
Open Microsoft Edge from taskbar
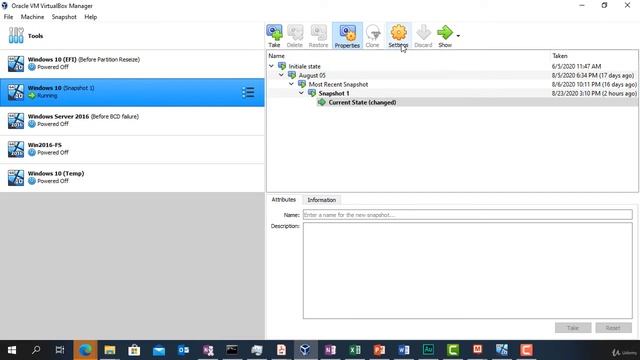85,350
